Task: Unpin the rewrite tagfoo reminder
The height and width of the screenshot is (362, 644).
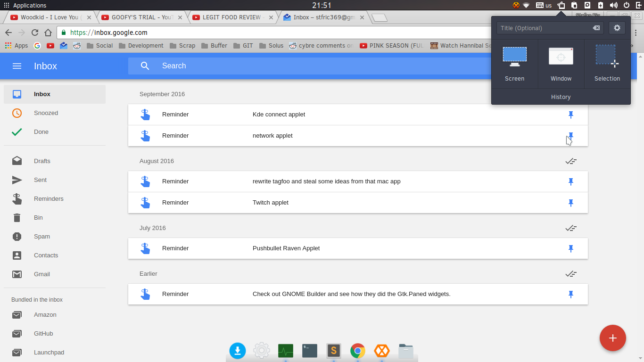Action: coord(571,181)
